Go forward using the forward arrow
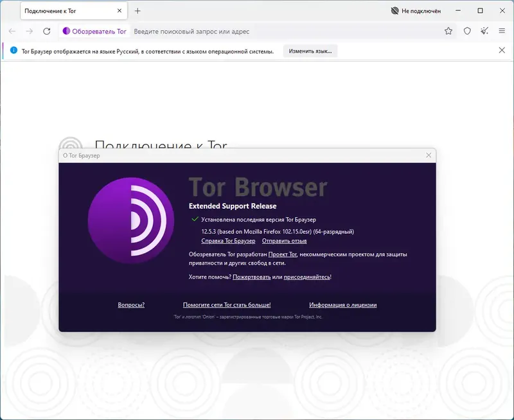 point(30,31)
